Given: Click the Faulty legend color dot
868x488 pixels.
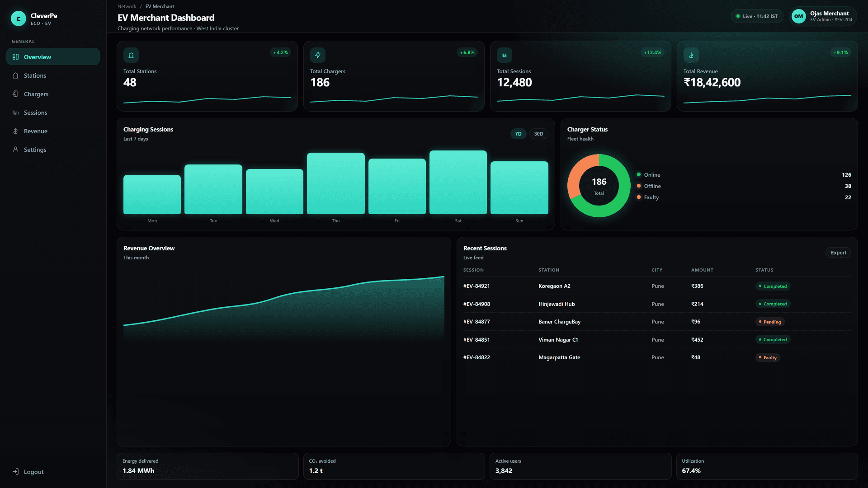Looking at the screenshot, I should 639,197.
